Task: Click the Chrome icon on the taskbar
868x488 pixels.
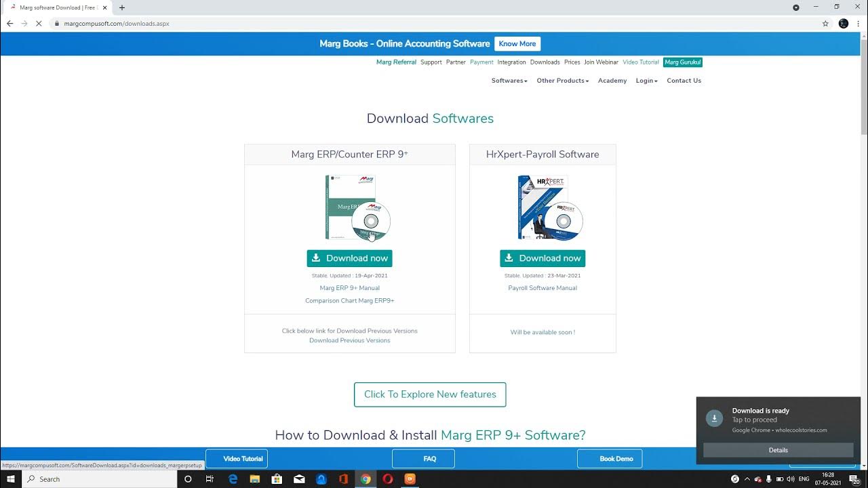Action: [x=366, y=479]
